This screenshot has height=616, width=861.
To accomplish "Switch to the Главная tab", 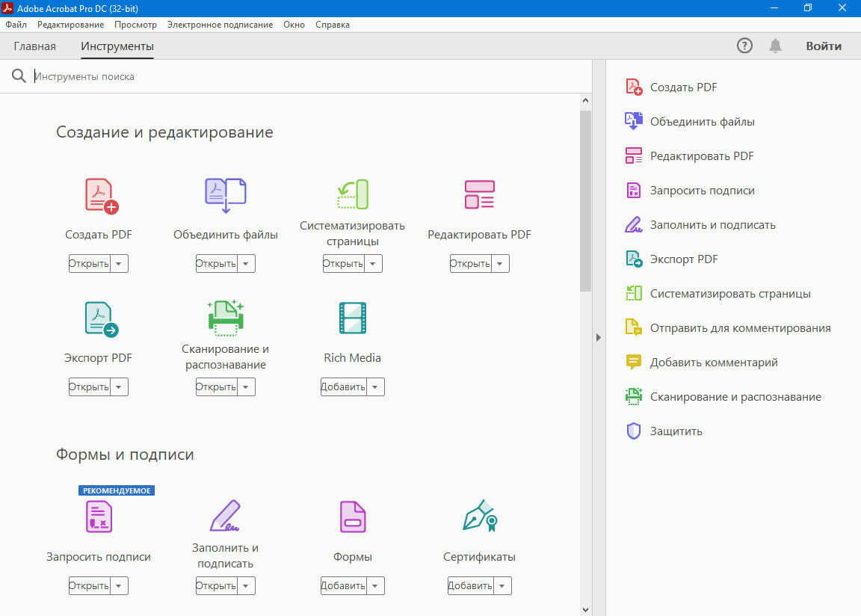I will click(34, 46).
